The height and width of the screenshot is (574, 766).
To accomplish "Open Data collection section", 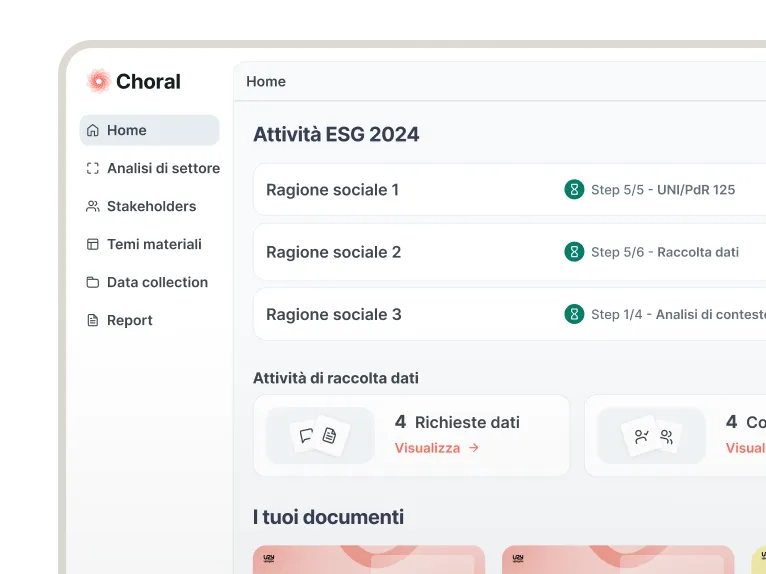I will point(149,282).
